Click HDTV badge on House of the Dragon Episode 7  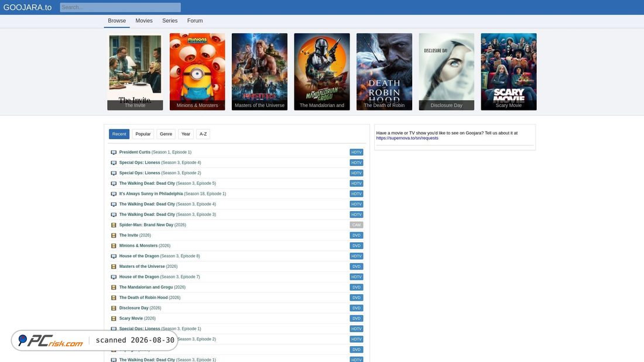click(357, 277)
